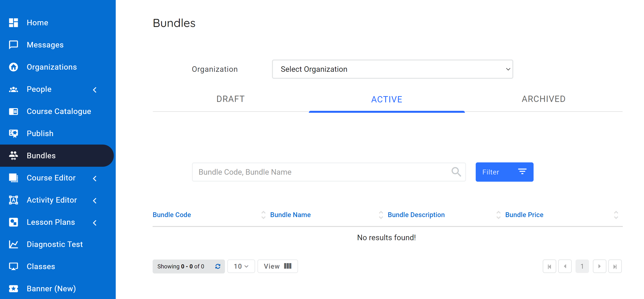Image resolution: width=644 pixels, height=299 pixels.
Task: Jump to the last page
Action: click(615, 266)
